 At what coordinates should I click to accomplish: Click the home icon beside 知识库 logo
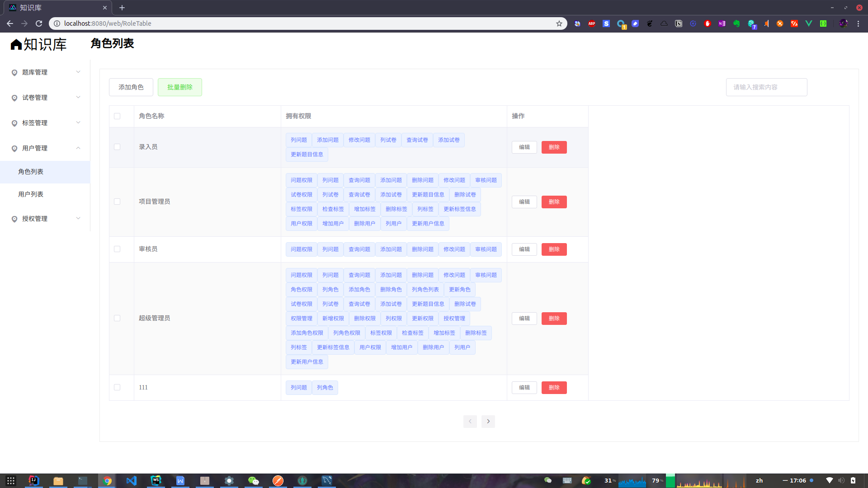[16, 44]
